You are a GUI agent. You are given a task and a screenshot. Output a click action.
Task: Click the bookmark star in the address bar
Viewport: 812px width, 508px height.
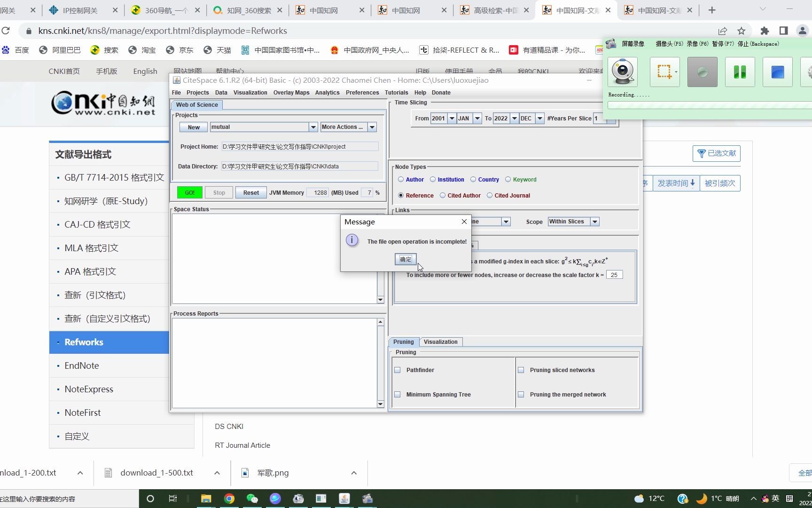pos(741,31)
